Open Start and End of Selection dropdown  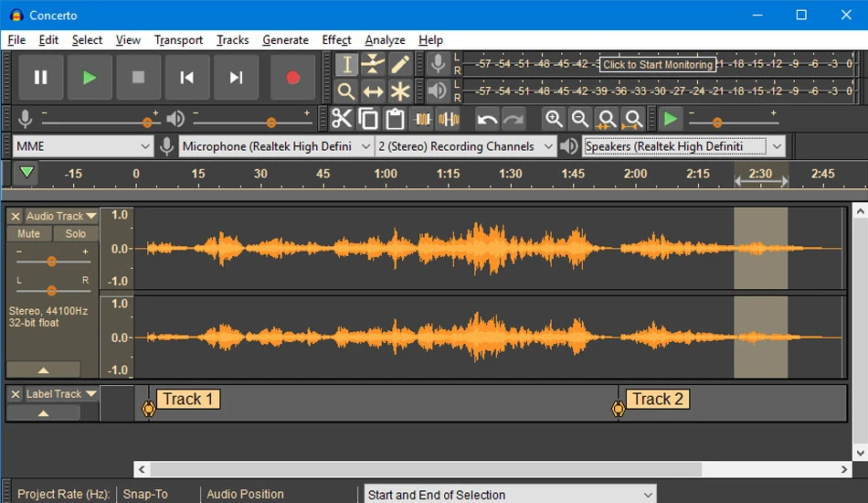coord(510,495)
